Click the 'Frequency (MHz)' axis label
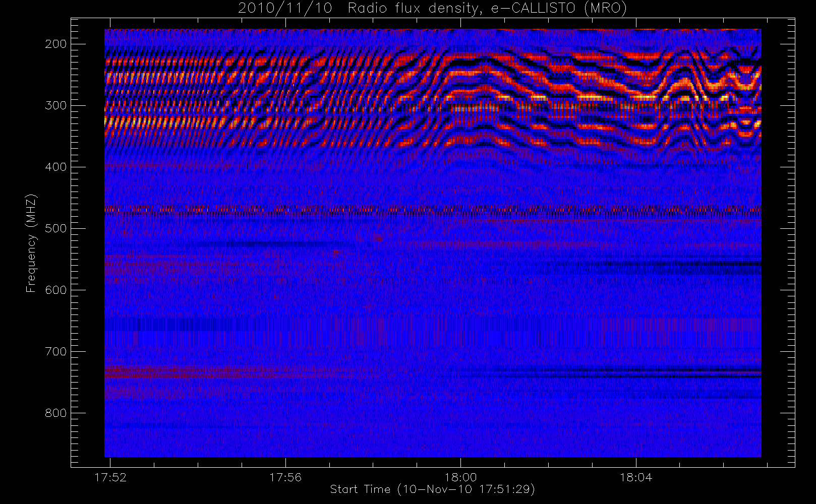 [x=31, y=243]
